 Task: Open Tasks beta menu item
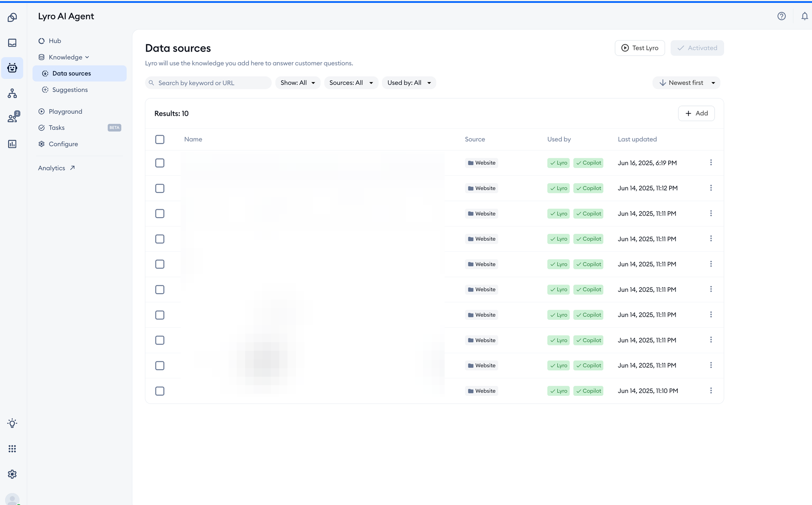pos(80,128)
